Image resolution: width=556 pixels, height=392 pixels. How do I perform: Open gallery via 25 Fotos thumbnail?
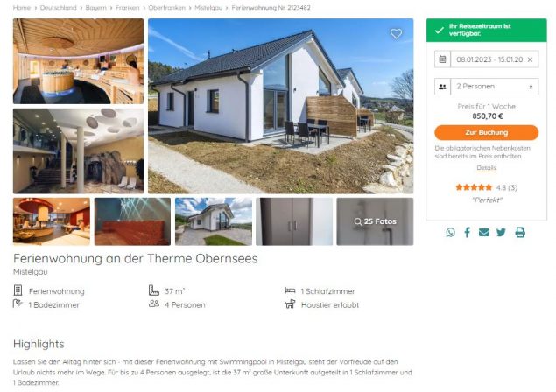tap(375, 221)
